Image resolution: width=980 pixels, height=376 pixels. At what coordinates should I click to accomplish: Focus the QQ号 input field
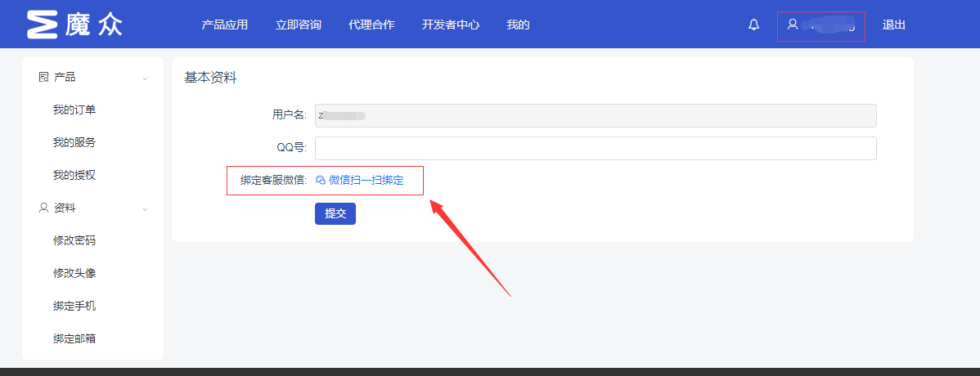(x=595, y=148)
